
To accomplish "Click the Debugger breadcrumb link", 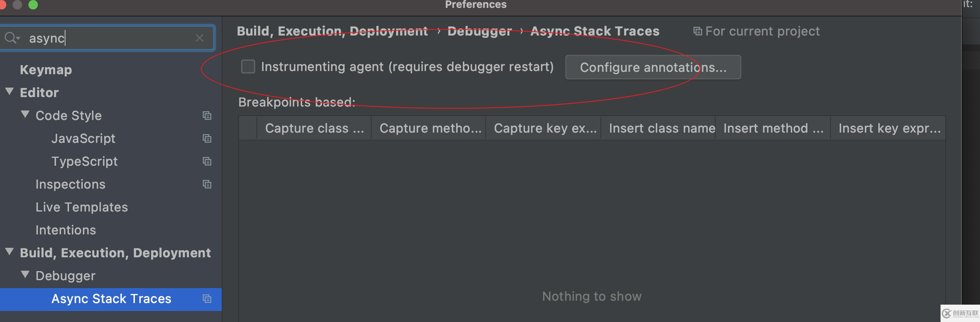I will [479, 31].
